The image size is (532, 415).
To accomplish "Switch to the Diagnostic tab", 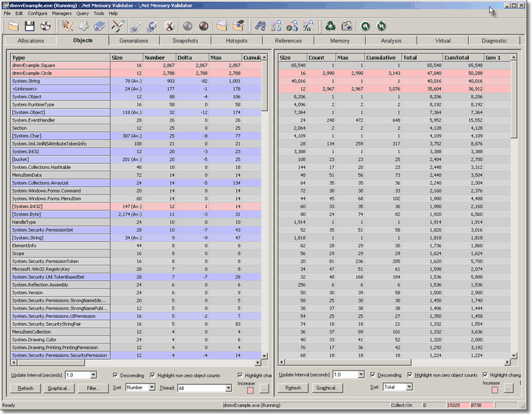I will 494,41.
